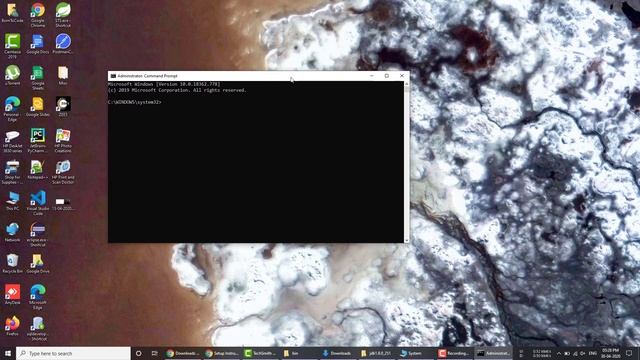640x360 pixels.
Task: Select the 11-04-2020 desktop file
Action: [63, 204]
